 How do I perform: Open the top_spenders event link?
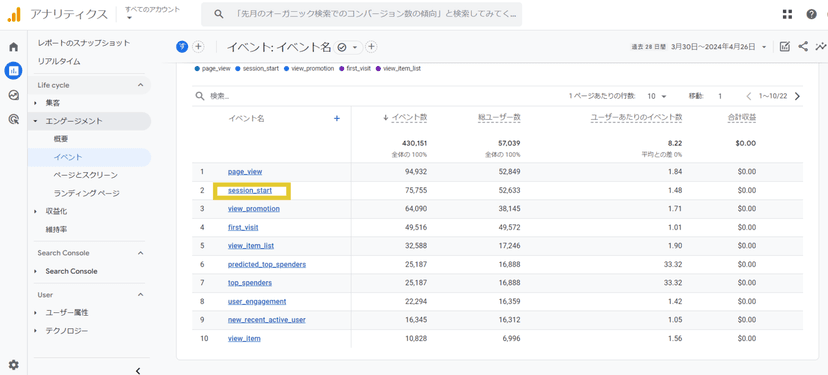pos(250,283)
